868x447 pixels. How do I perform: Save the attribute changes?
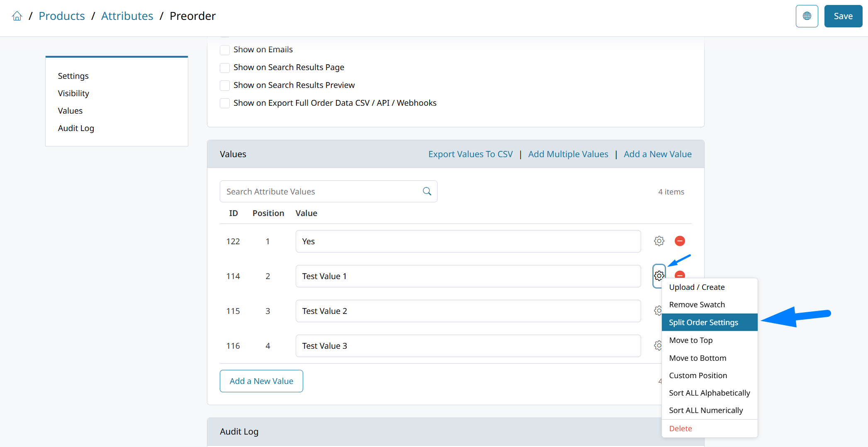pos(843,16)
